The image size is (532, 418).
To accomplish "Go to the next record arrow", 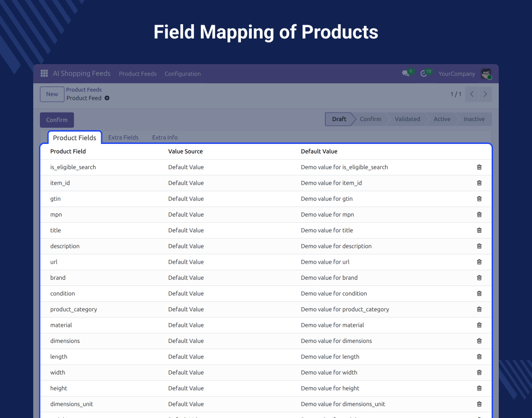I will [x=485, y=94].
